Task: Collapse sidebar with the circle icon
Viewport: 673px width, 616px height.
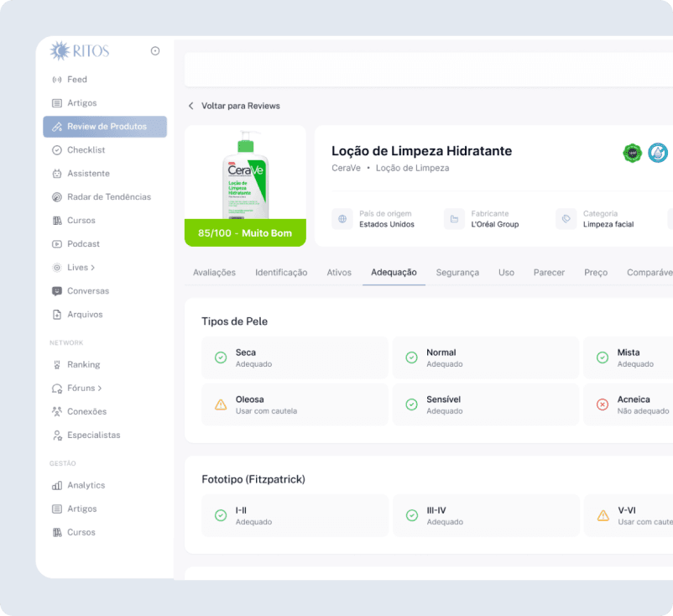Action: (155, 51)
